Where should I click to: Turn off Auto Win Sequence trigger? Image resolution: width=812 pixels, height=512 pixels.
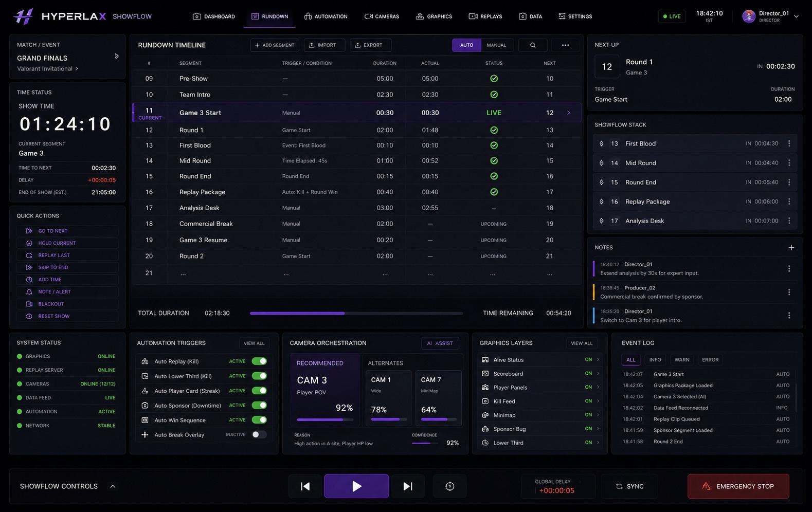pyautogui.click(x=259, y=420)
